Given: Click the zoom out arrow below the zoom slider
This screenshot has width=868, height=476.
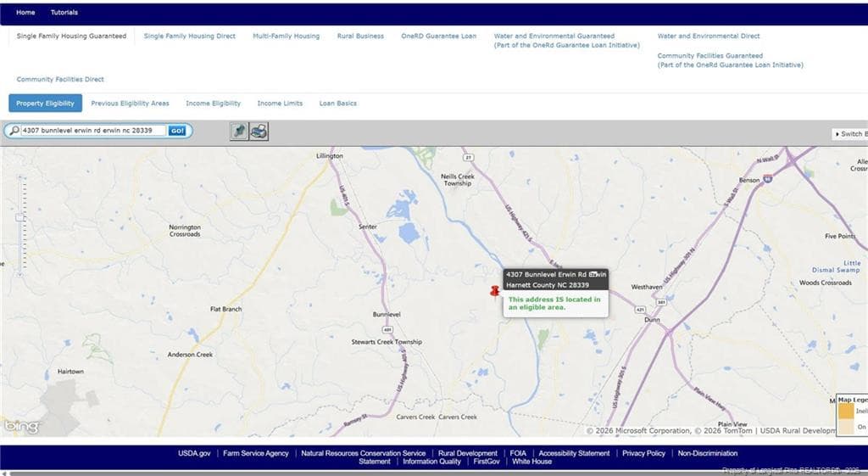Looking at the screenshot, I should click(20, 274).
